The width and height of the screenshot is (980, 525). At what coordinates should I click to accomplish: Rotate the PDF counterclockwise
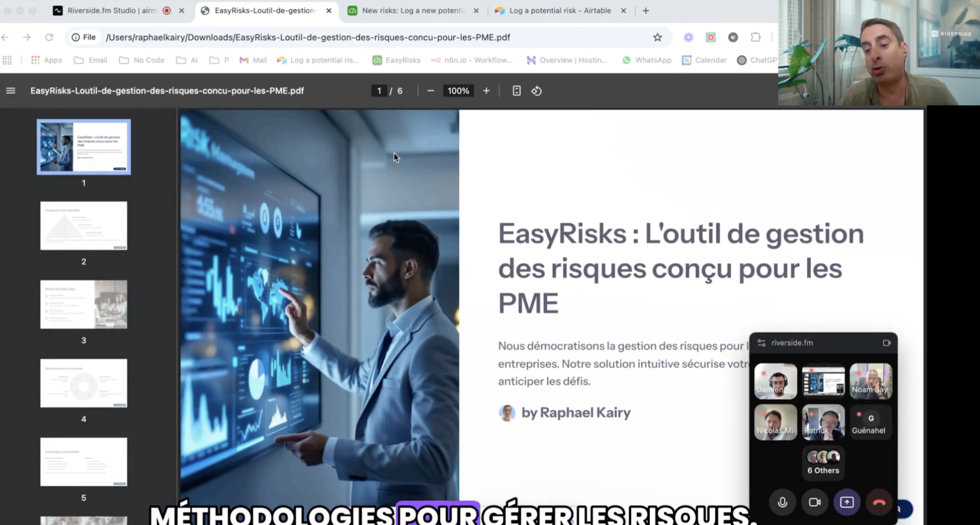point(537,91)
